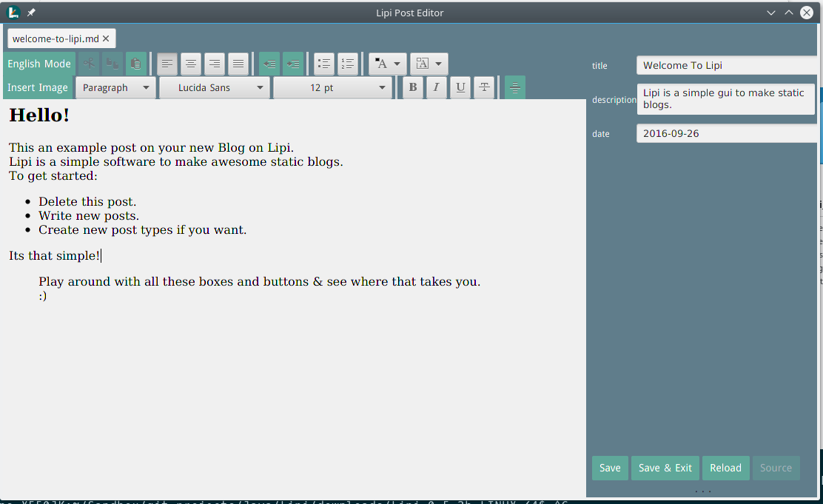Click the Save button
Viewport: 823px width, 504px height.
(x=610, y=468)
